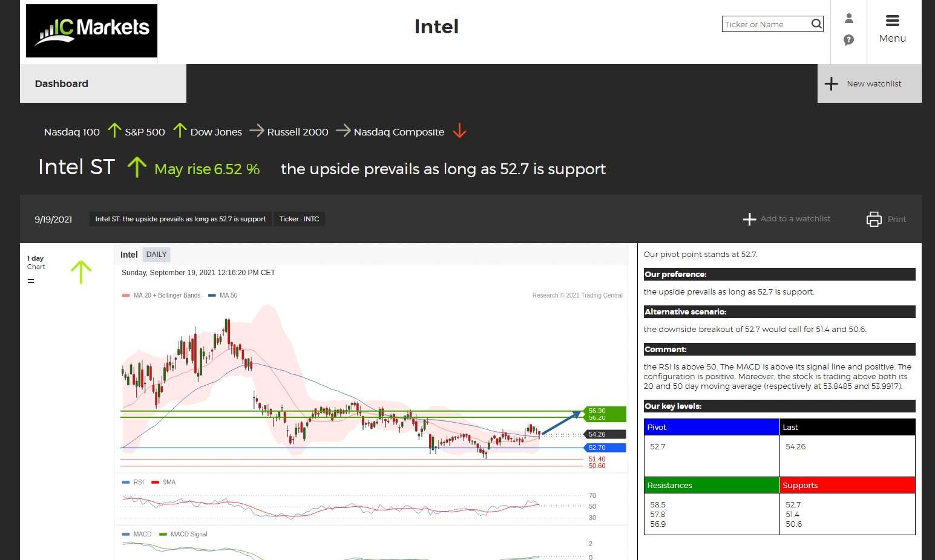Click the Comment section header

pos(779,350)
